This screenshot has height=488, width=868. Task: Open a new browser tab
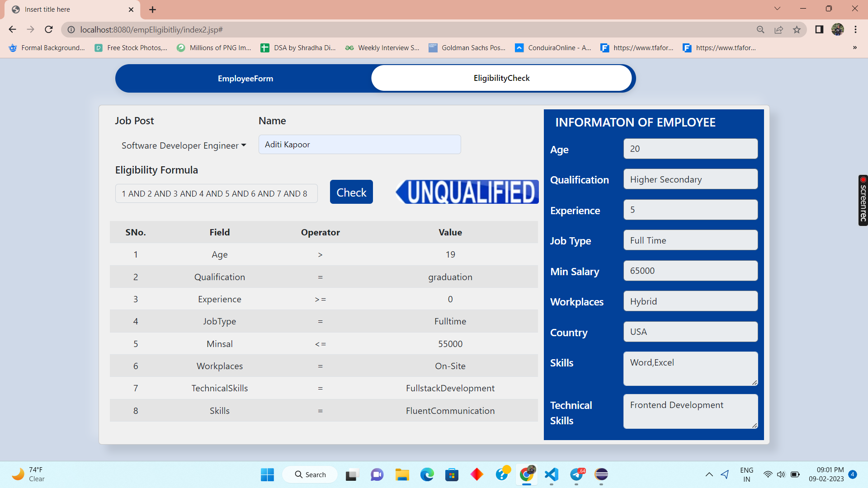[x=152, y=9]
